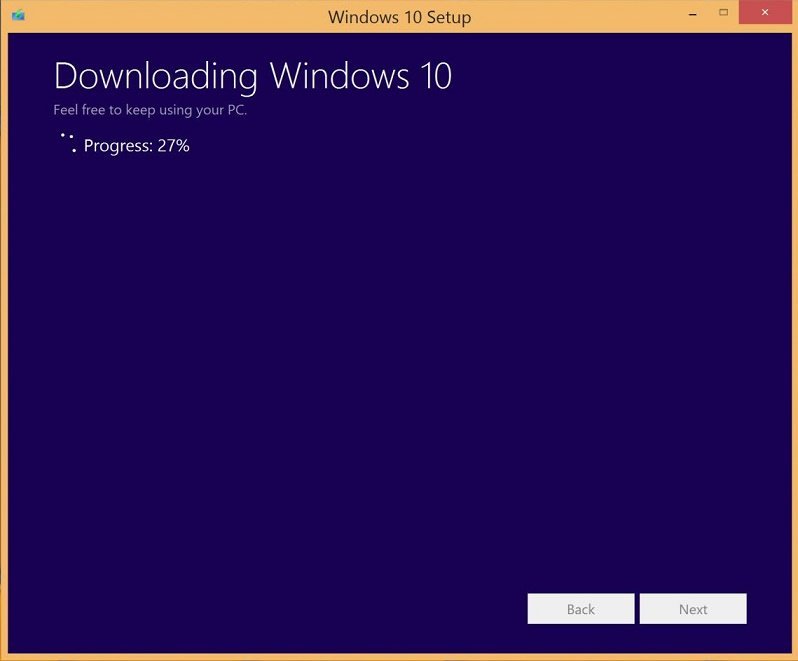Click the "Windows 10 Setup" title text

399,17
